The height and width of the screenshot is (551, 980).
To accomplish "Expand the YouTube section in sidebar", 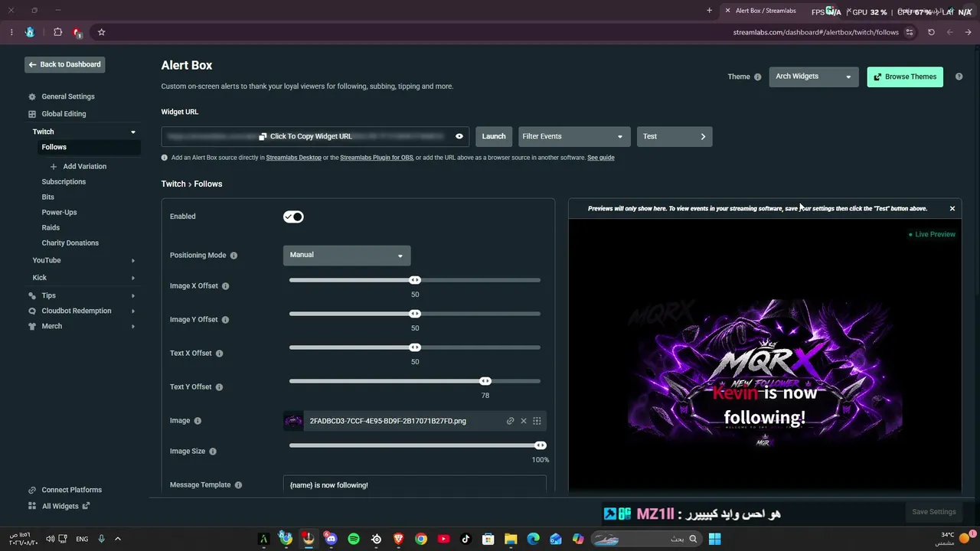I will point(133,260).
